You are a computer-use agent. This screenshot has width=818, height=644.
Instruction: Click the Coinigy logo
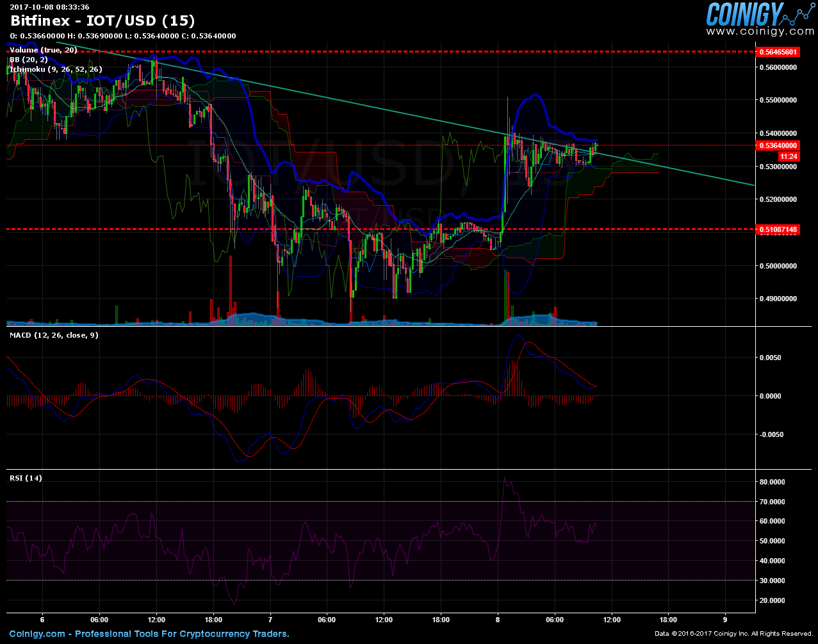tap(759, 13)
